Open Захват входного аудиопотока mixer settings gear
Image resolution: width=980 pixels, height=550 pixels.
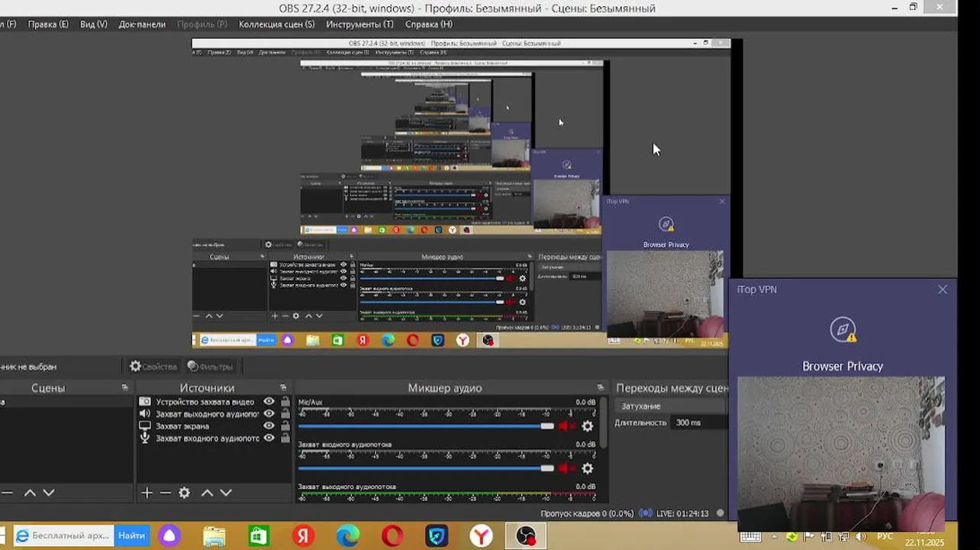(587, 468)
